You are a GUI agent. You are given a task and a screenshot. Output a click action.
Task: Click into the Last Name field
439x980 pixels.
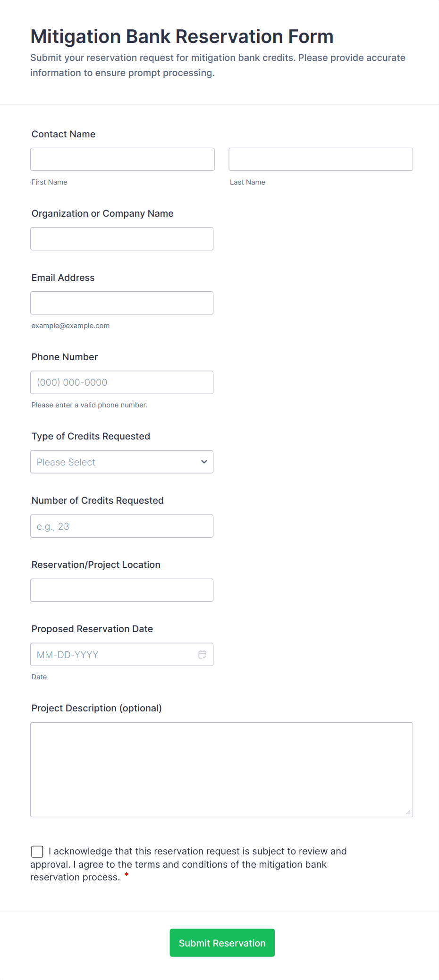pos(321,159)
